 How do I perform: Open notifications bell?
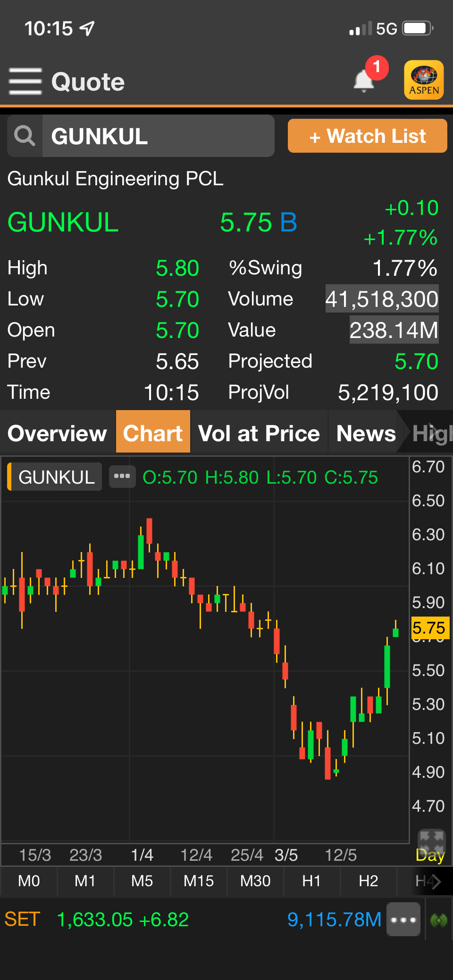[364, 81]
